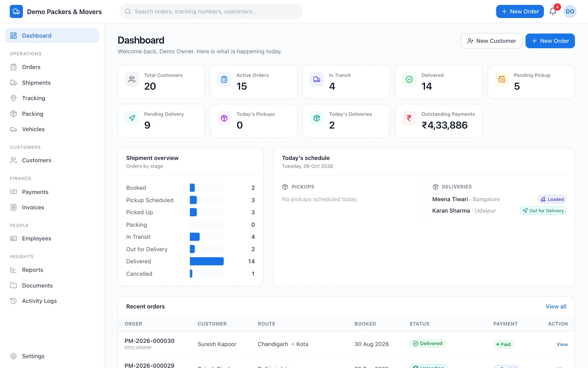
Task: Click the Loaded status badge for Meena Tiwari
Action: (552, 199)
